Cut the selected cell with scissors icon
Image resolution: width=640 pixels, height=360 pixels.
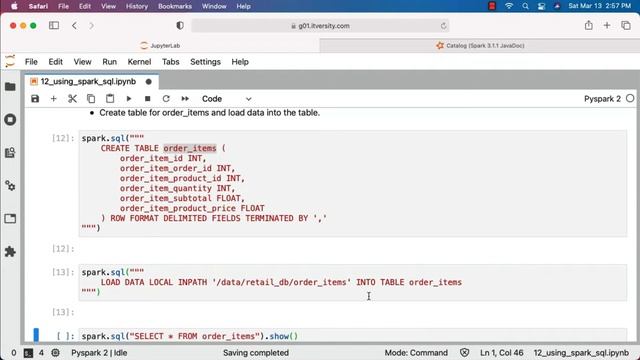(72, 99)
